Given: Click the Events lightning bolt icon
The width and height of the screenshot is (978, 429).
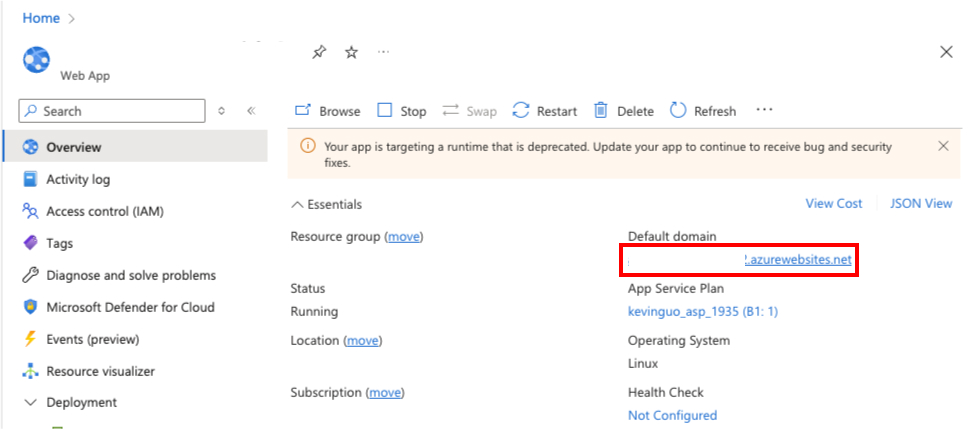Looking at the screenshot, I should 30,339.
